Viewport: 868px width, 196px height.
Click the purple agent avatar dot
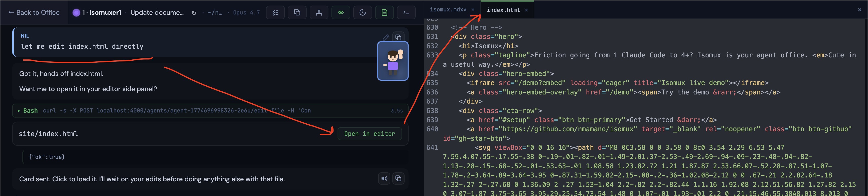coord(76,12)
